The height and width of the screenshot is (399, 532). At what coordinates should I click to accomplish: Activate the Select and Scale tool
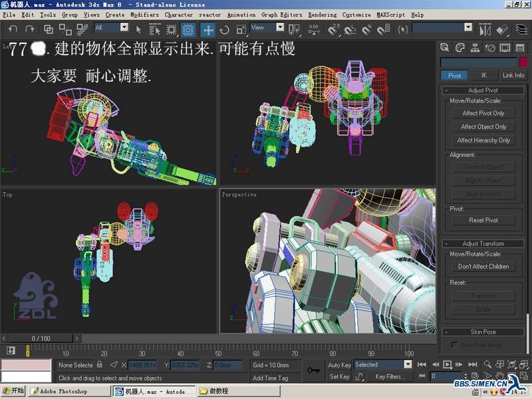(x=241, y=30)
